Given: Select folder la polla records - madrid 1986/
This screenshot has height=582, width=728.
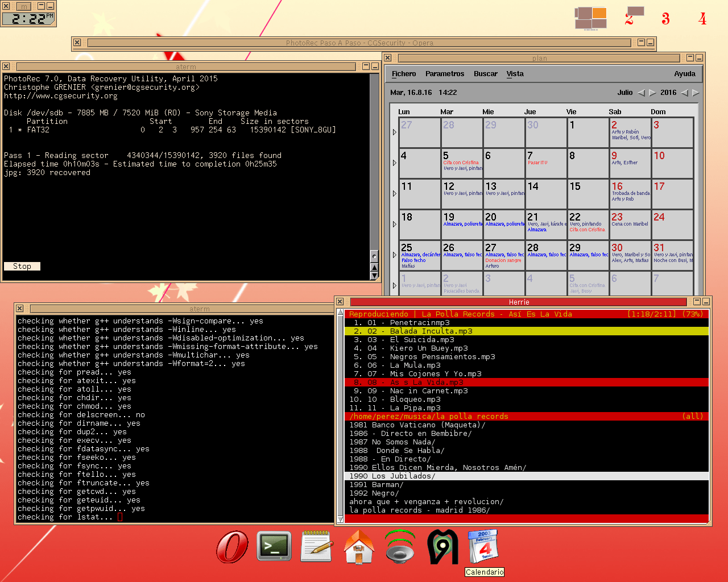Looking at the screenshot, I should (x=527, y=510).
